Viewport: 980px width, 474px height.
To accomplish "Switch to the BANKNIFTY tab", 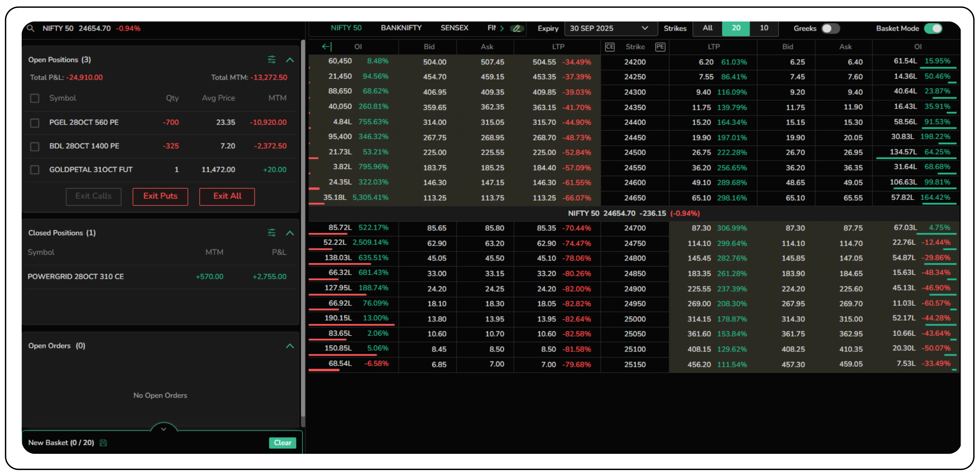I will [x=401, y=27].
